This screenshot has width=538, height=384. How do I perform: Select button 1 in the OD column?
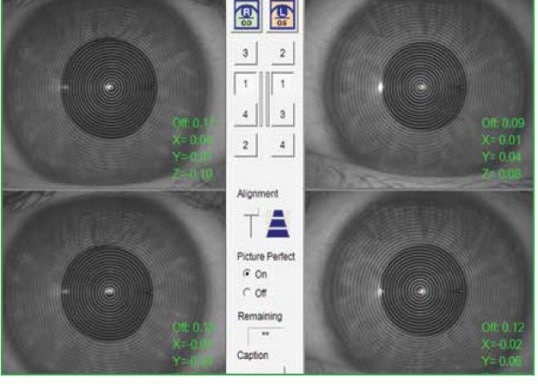click(246, 84)
